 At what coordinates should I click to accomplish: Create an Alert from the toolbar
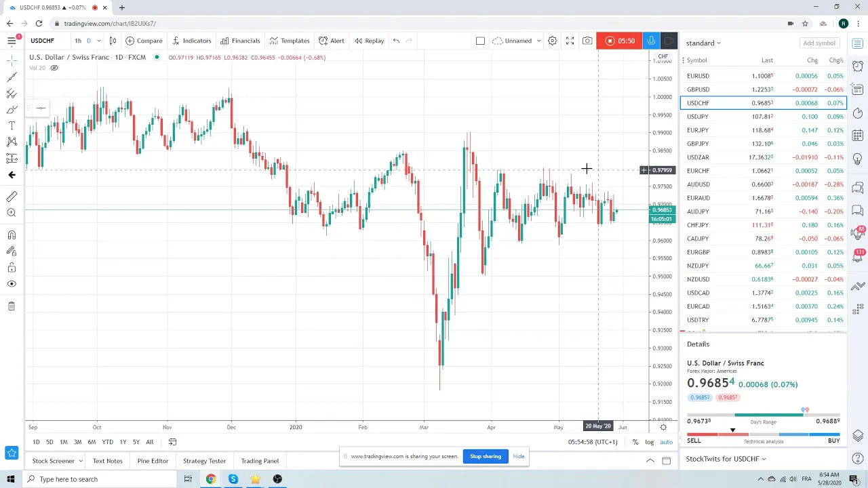tap(332, 41)
